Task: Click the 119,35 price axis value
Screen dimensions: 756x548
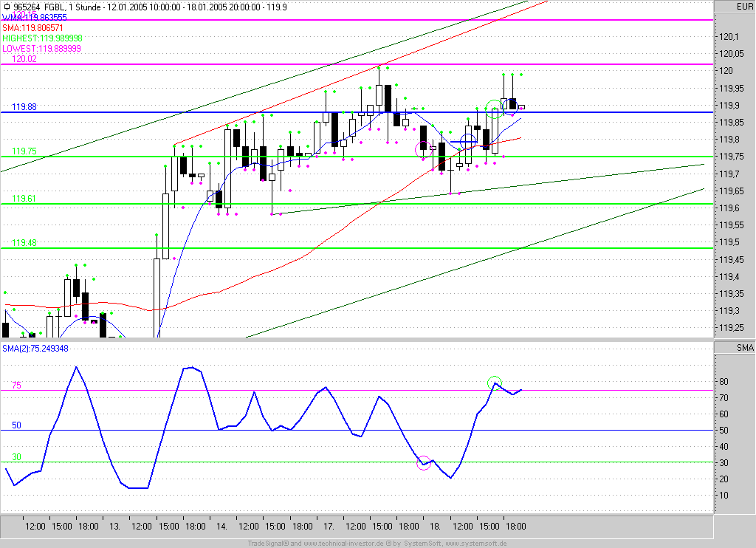Action: pyautogui.click(x=732, y=294)
